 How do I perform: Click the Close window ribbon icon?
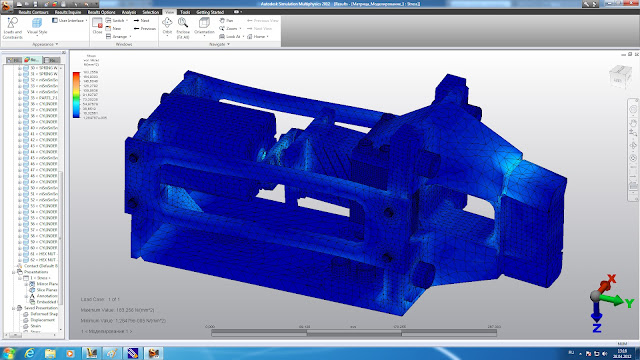[97, 25]
